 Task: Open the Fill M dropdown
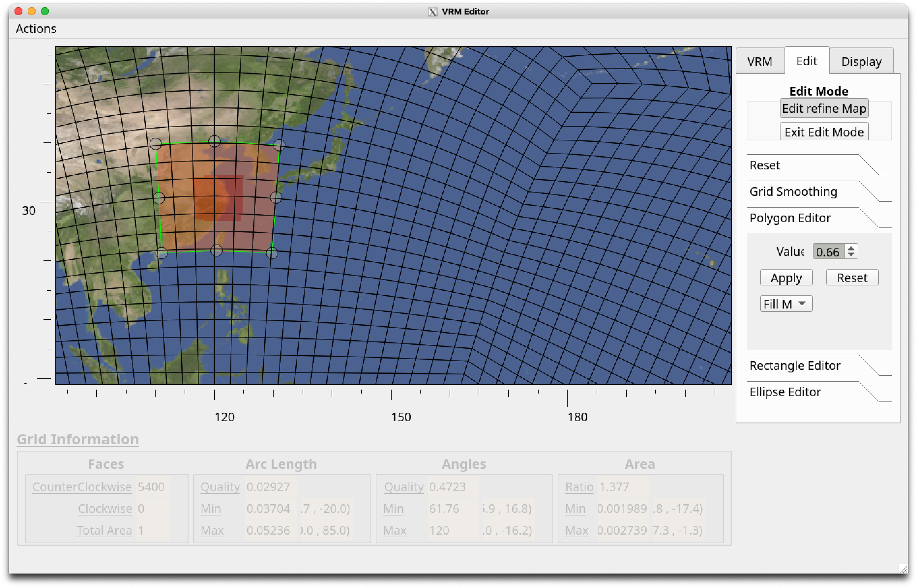point(786,304)
